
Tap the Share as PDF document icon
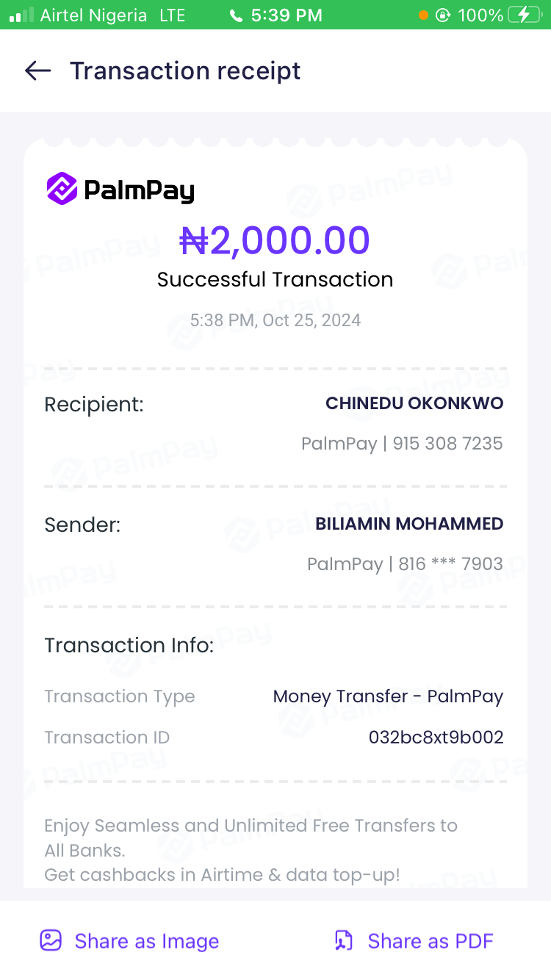(x=344, y=940)
